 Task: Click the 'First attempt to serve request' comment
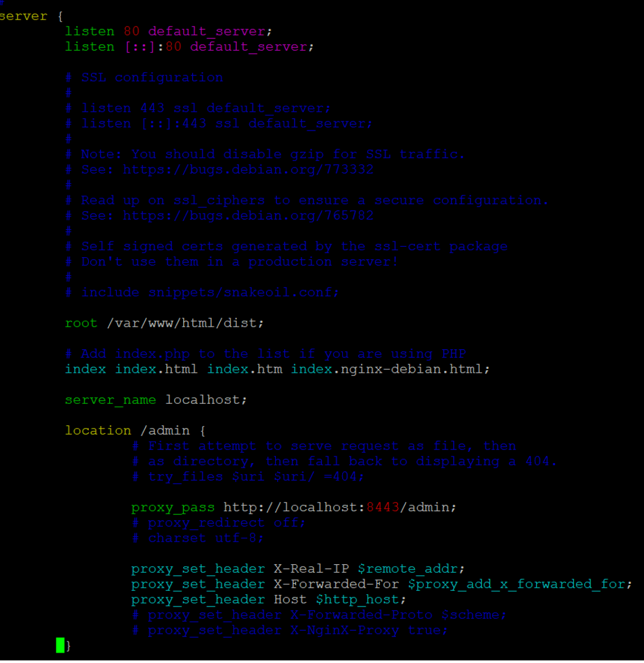coord(324,446)
